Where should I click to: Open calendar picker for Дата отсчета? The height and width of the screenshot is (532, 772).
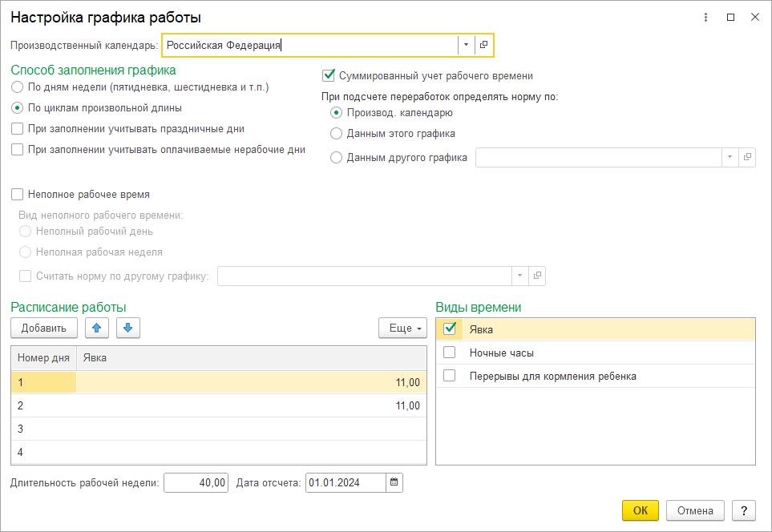click(x=394, y=482)
